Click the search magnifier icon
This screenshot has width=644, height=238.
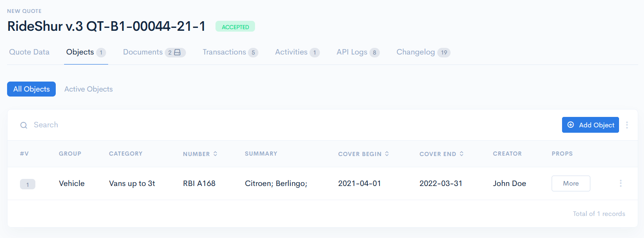tap(24, 125)
